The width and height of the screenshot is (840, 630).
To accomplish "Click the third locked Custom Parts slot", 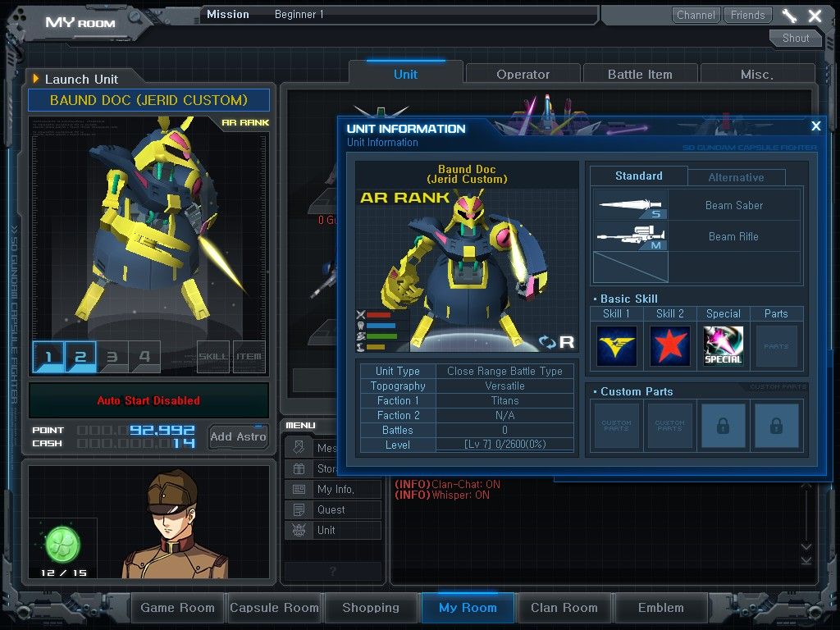I will 724,426.
